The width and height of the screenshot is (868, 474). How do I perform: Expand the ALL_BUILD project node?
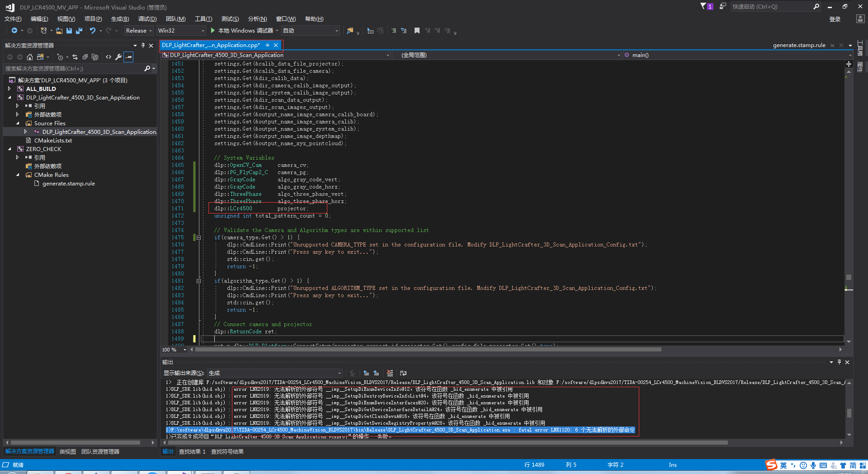pos(9,89)
